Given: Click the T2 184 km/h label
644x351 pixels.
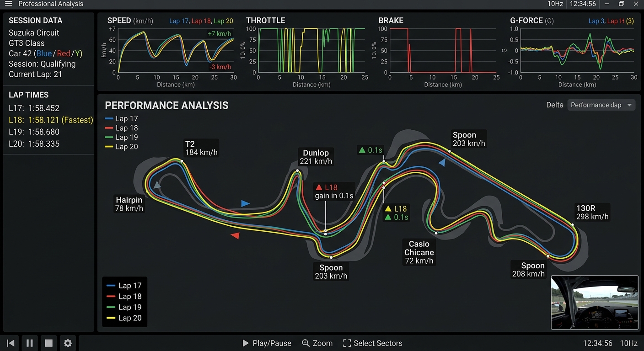Looking at the screenshot, I should 201,148.
